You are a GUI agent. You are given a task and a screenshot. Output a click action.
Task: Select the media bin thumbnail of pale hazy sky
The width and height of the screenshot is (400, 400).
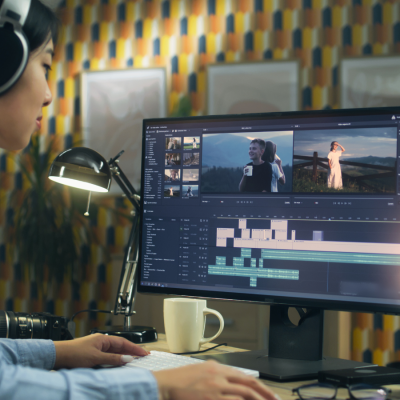pyautogui.click(x=190, y=175)
